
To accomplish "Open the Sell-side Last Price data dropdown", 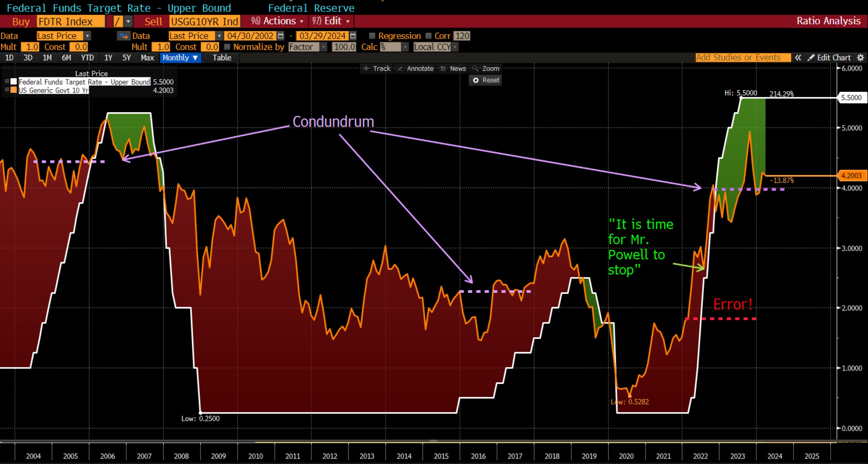I will (219, 36).
